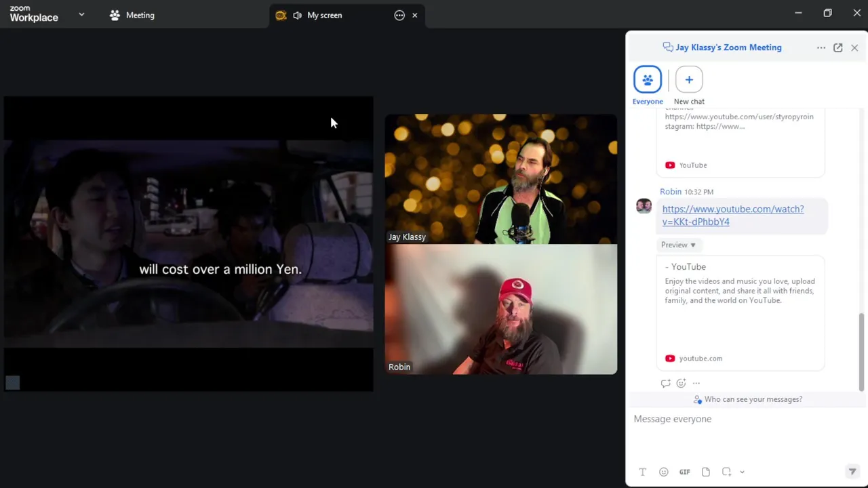Click the youtube.com preview footer
The image size is (868, 488).
pos(694,359)
